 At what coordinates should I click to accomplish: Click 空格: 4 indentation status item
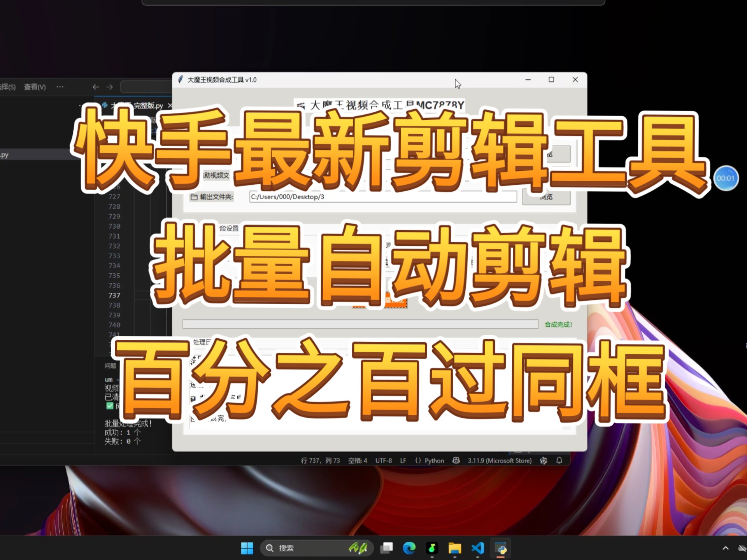pyautogui.click(x=358, y=460)
